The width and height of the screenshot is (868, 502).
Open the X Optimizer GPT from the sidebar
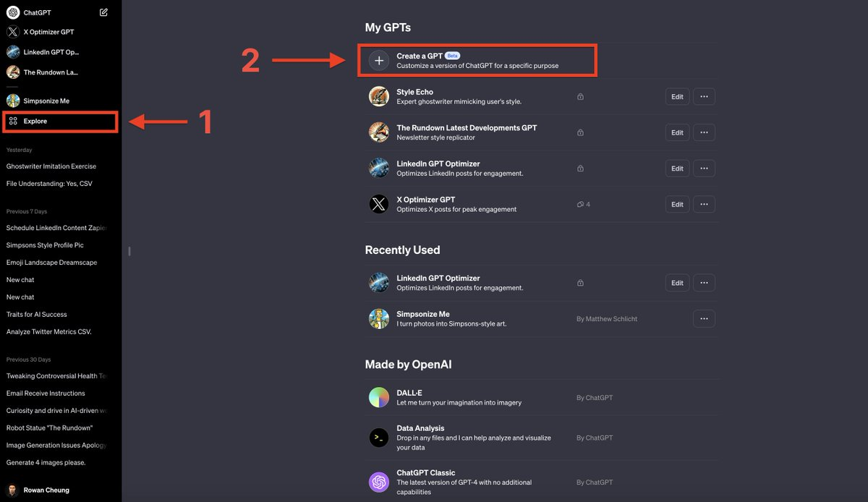coord(51,31)
